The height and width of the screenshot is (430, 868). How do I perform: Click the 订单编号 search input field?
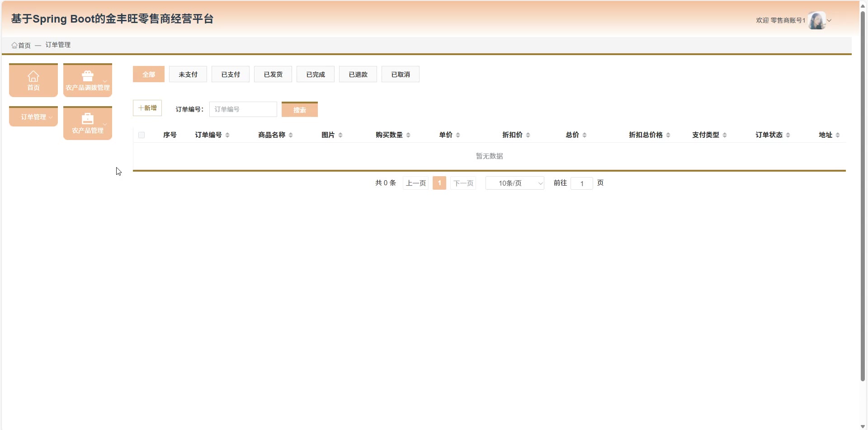click(x=243, y=109)
